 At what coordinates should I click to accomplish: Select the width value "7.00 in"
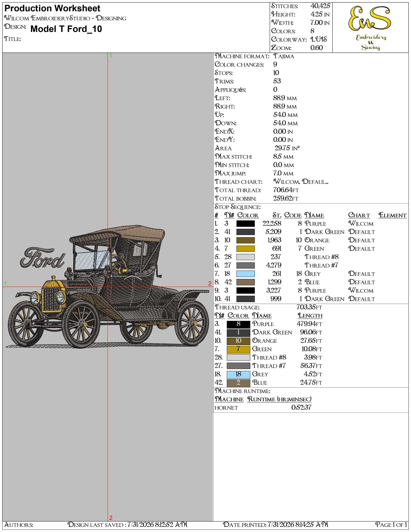320,23
